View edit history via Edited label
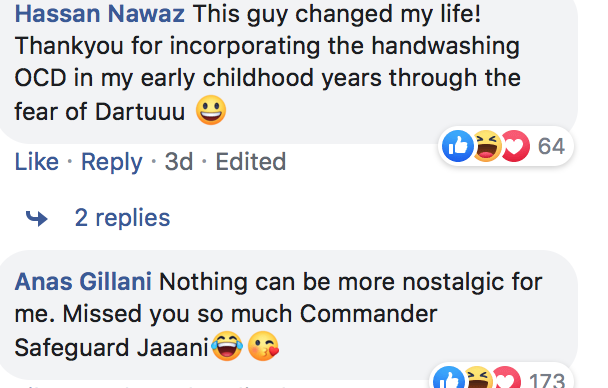 click(x=251, y=161)
